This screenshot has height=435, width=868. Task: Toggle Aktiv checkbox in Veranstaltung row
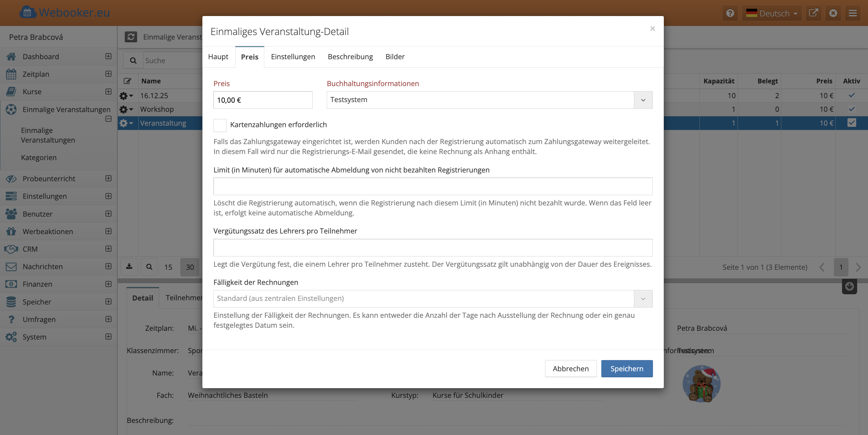tap(851, 123)
